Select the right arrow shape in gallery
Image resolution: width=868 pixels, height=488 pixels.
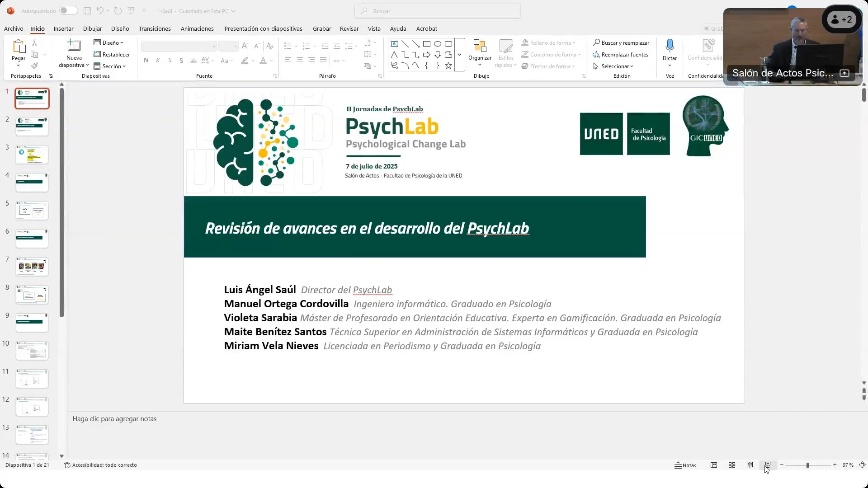(x=427, y=55)
